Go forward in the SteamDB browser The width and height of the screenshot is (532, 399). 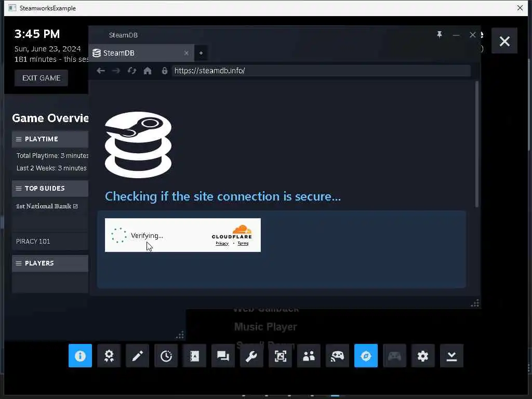pos(116,71)
